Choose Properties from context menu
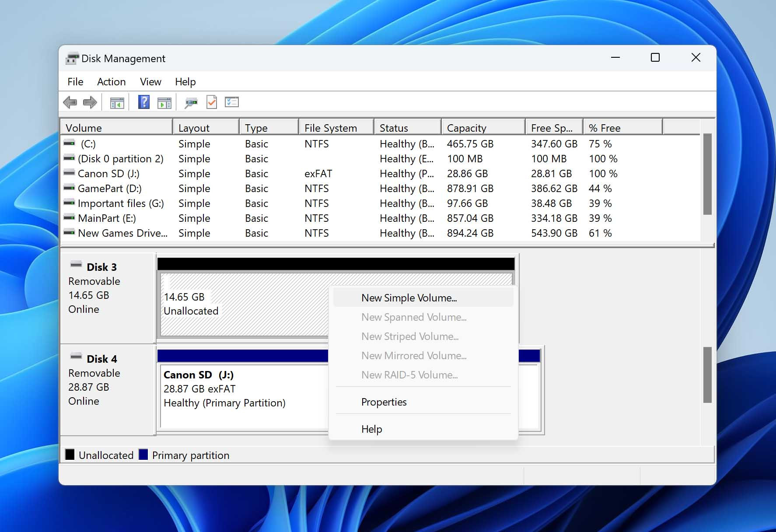 point(423,402)
